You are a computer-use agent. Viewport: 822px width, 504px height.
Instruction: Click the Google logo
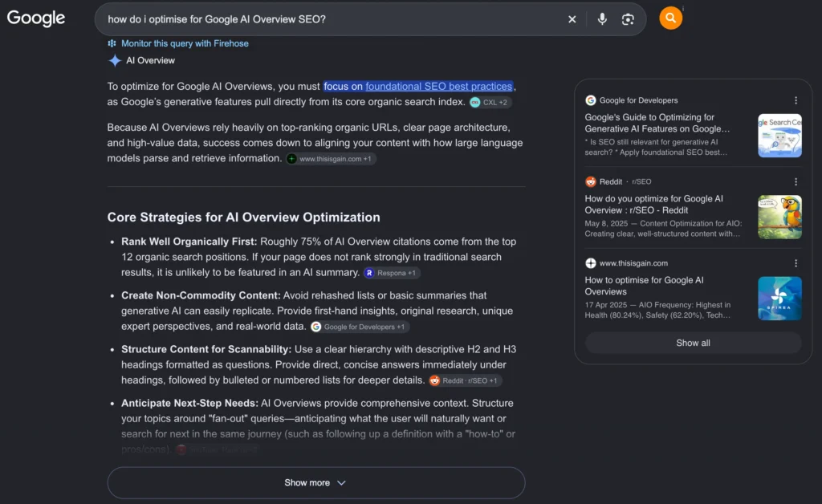pyautogui.click(x=35, y=18)
